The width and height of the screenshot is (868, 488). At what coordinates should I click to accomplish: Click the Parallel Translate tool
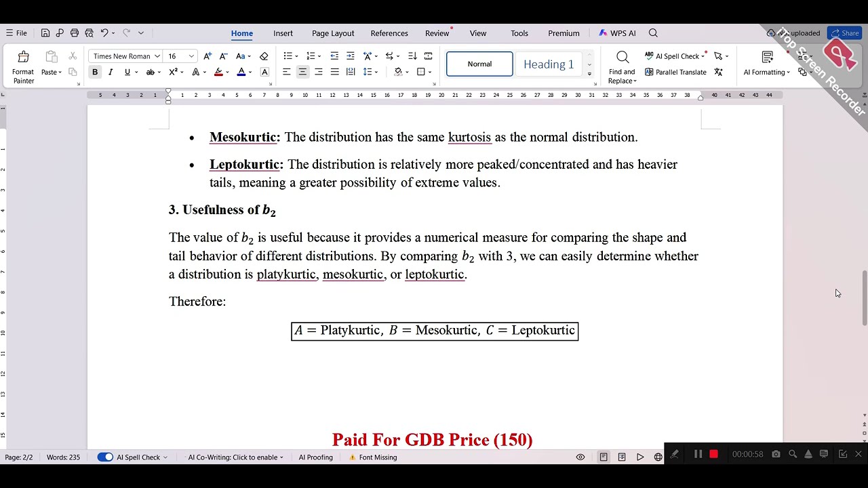(675, 72)
